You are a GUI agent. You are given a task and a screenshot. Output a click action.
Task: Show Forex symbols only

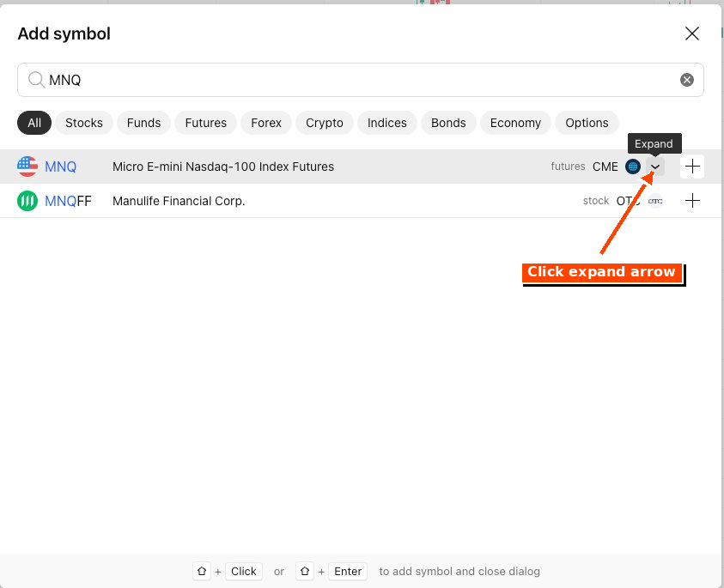click(x=266, y=123)
